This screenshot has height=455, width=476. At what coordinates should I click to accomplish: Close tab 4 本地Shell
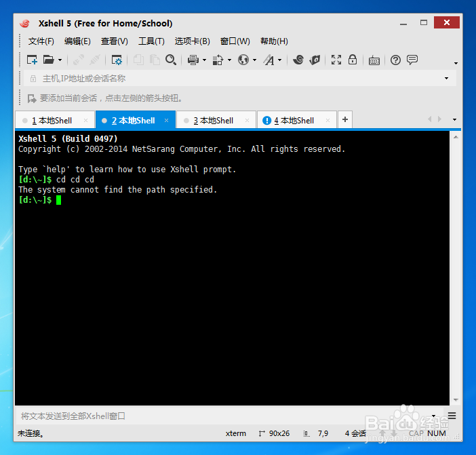pyautogui.click(x=328, y=121)
